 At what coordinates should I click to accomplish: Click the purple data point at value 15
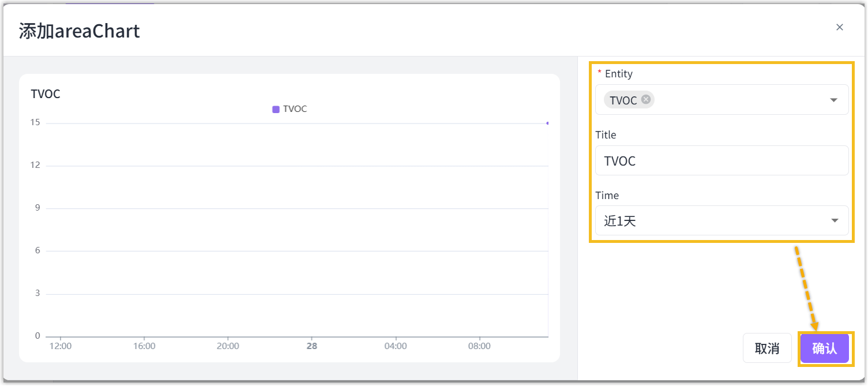[x=547, y=123]
